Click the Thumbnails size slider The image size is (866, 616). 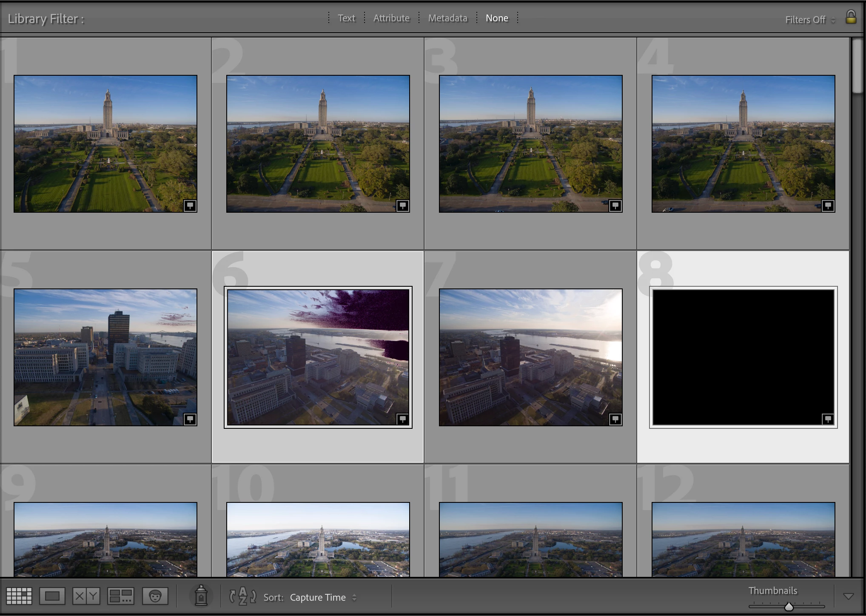789,607
